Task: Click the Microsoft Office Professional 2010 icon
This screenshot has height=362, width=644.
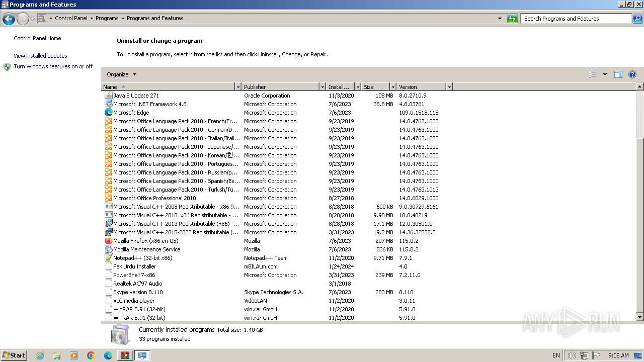Action: click(x=108, y=198)
